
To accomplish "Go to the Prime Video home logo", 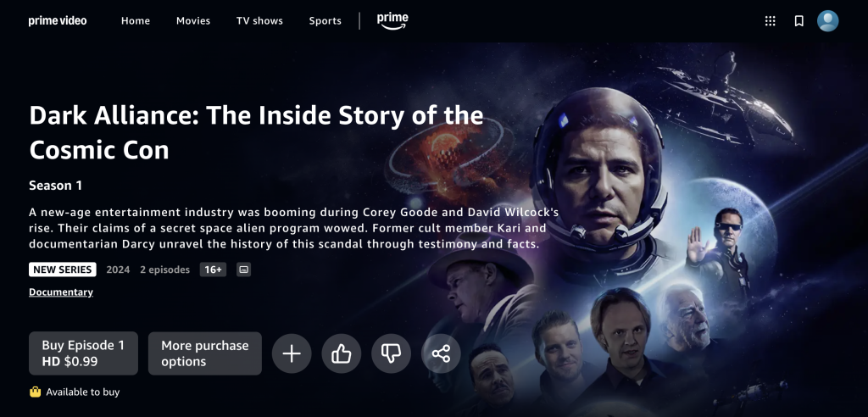I will tap(58, 21).
